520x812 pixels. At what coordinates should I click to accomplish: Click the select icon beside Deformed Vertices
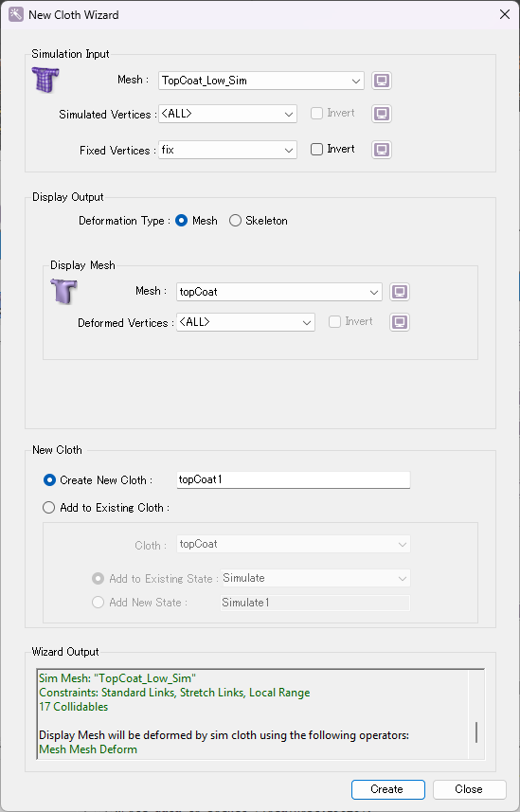pos(400,322)
